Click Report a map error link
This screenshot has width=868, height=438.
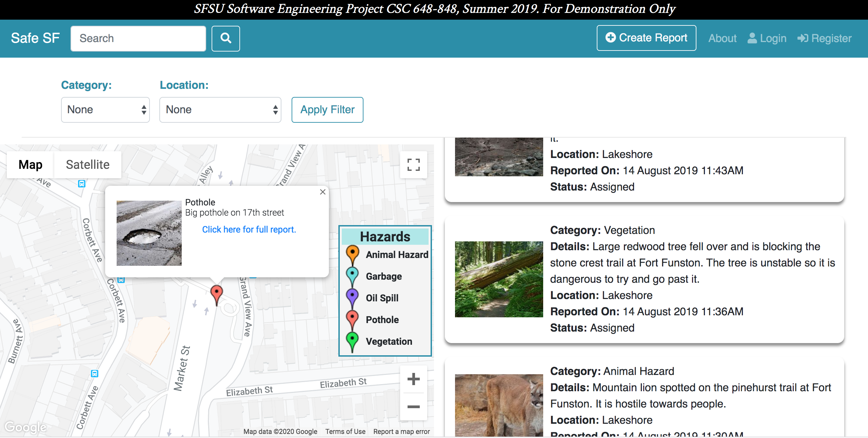[x=401, y=432]
